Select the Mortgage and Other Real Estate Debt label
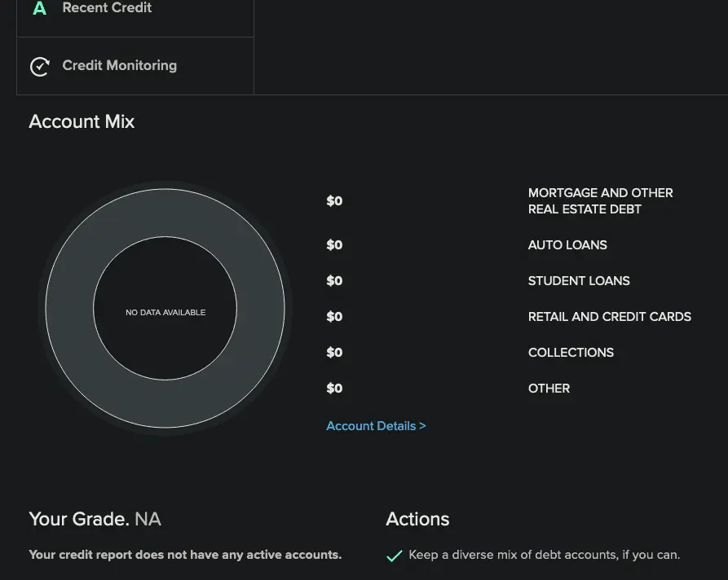Screen dimensions: 728x580 click(600, 201)
